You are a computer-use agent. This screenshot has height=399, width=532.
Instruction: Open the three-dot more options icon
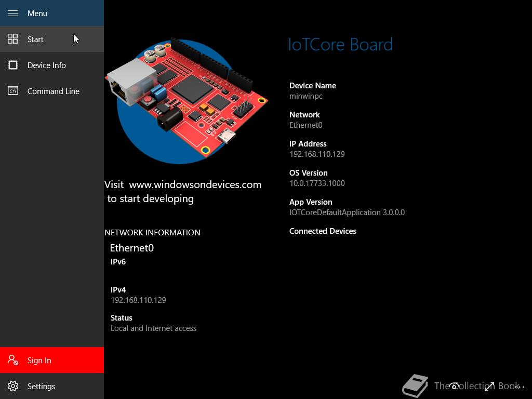pos(520,387)
